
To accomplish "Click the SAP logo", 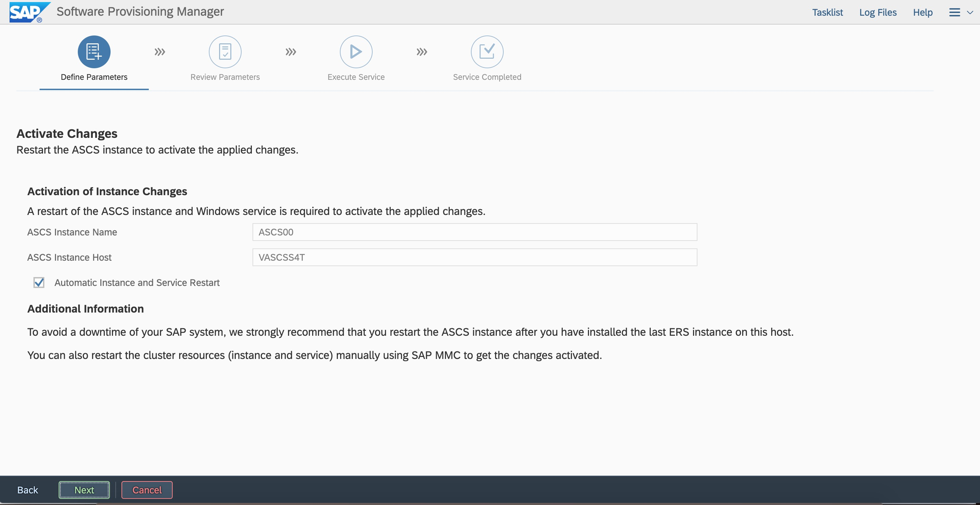I will pyautogui.click(x=30, y=12).
